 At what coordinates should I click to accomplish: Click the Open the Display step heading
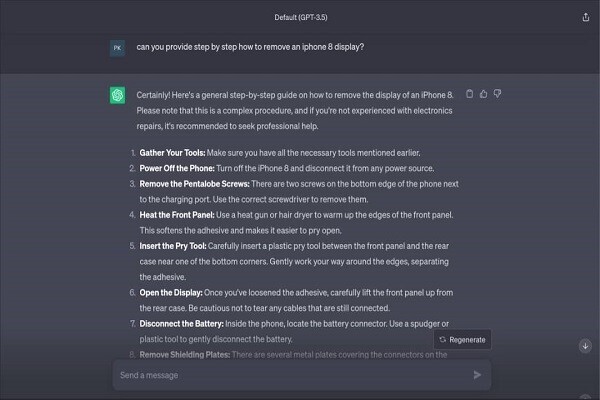point(171,293)
